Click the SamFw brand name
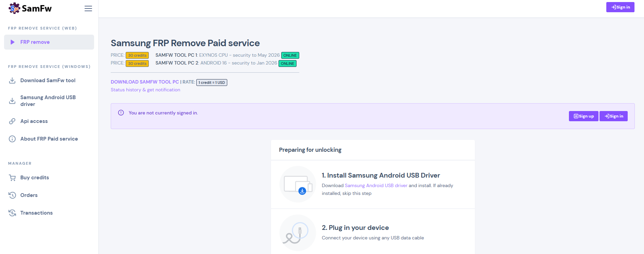 pos(37,8)
